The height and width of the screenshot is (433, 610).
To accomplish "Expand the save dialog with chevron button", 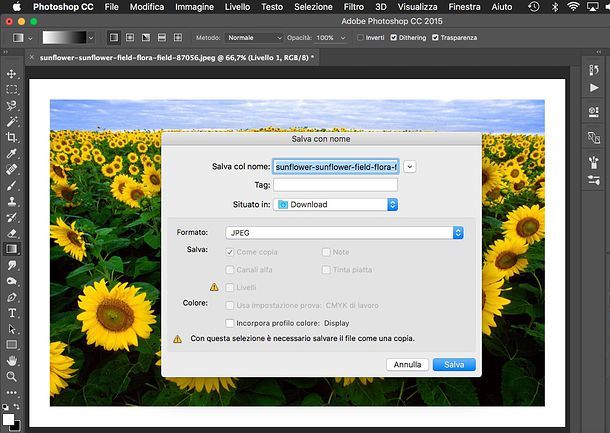I will point(410,166).
